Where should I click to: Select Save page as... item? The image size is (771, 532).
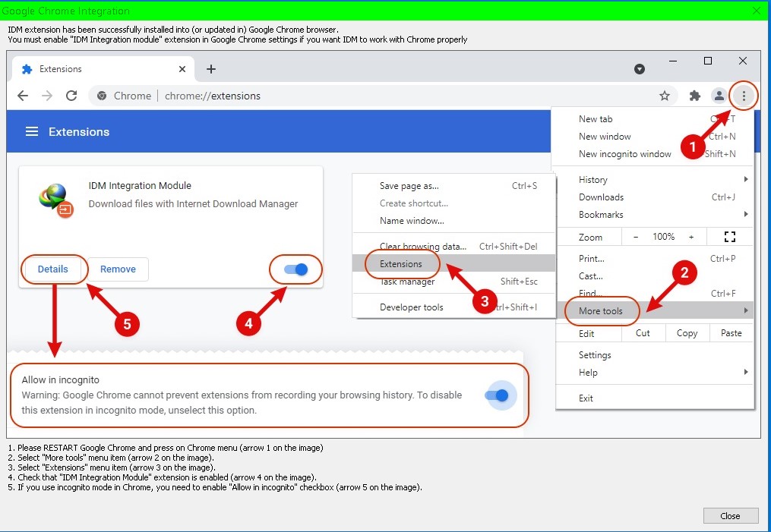point(453,186)
